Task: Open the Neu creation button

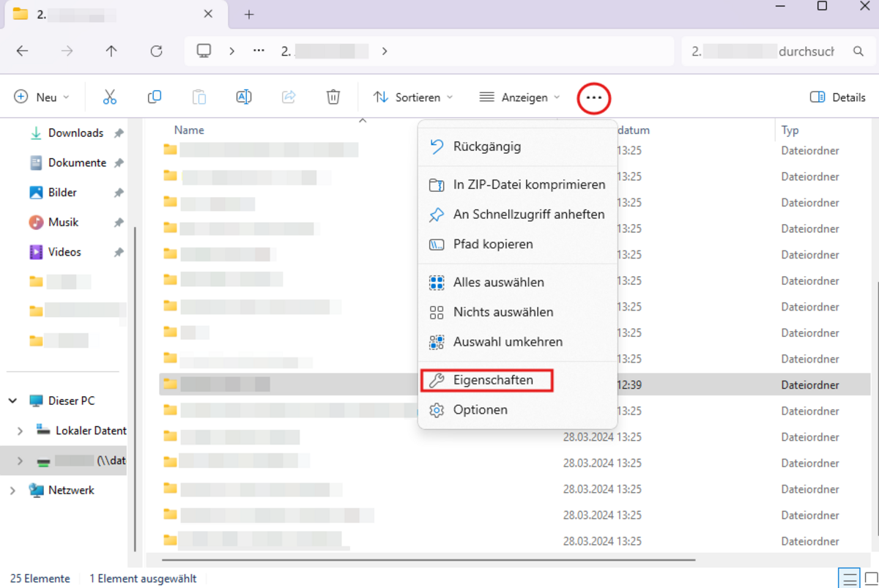Action: 42,97
